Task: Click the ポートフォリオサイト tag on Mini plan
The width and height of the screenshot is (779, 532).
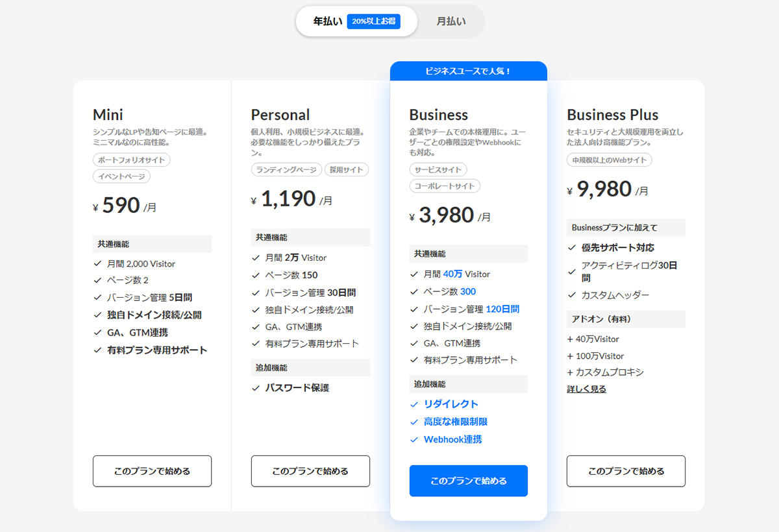Action: (132, 160)
